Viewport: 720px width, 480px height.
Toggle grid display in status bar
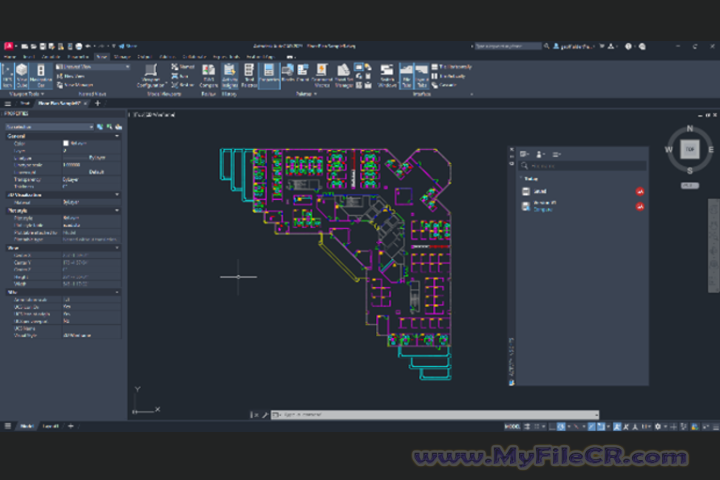click(x=528, y=427)
